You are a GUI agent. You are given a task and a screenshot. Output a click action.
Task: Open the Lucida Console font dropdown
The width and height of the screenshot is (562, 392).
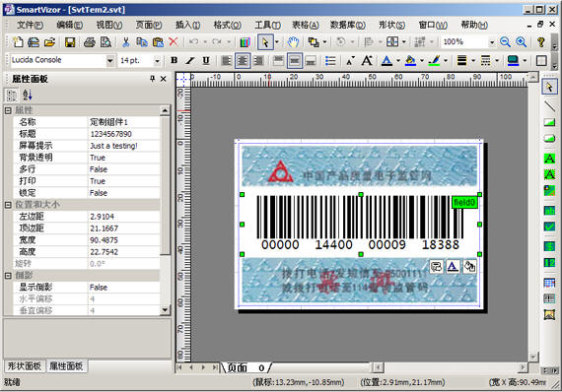pyautogui.click(x=110, y=61)
